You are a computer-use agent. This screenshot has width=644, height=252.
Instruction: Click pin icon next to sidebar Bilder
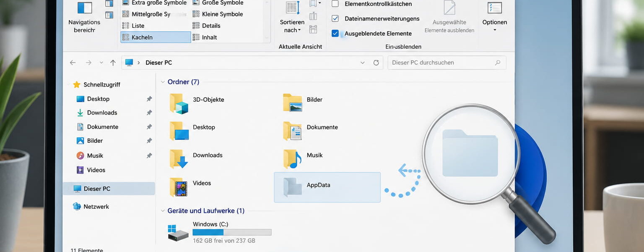149,141
